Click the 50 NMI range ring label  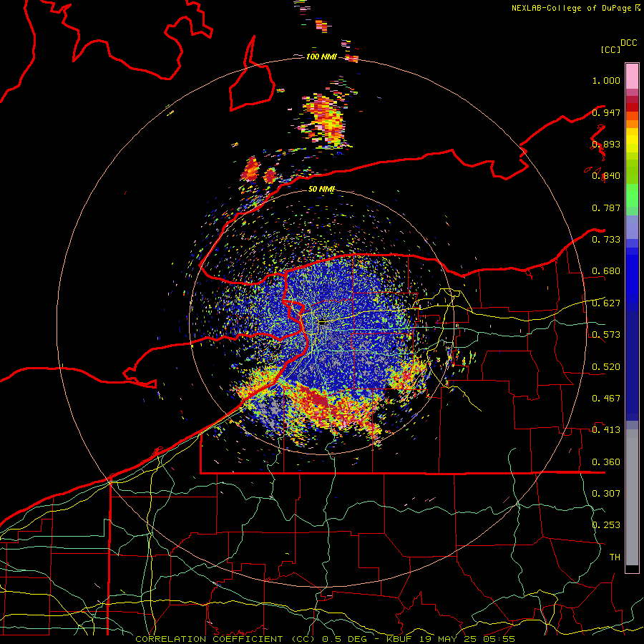pyautogui.click(x=321, y=189)
